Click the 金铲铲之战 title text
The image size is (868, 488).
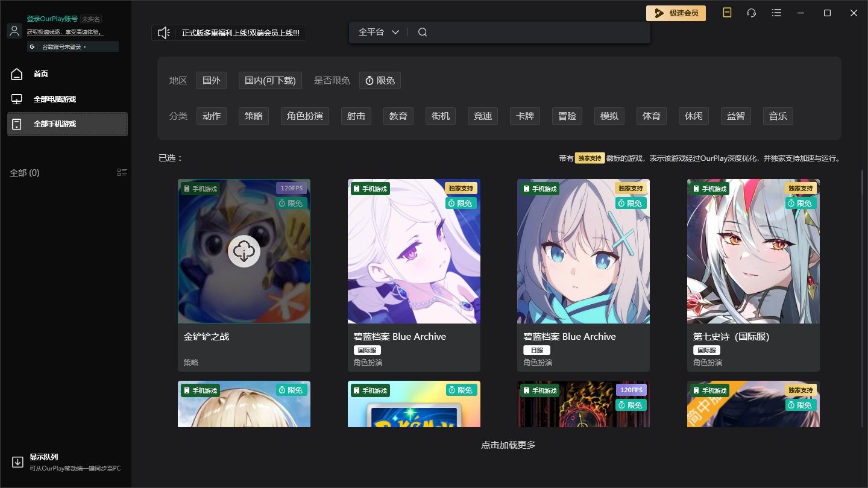[x=206, y=337]
